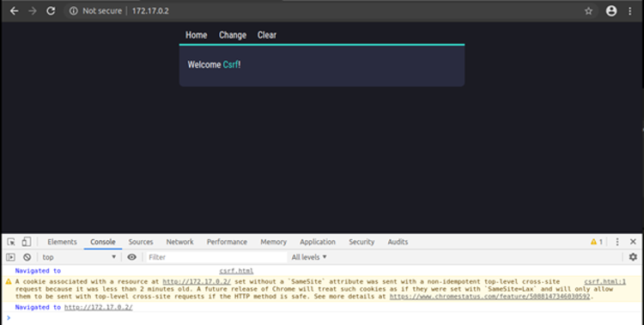This screenshot has height=325, width=644.
Task: Open the chromestatus.com feature link
Action: [x=489, y=297]
